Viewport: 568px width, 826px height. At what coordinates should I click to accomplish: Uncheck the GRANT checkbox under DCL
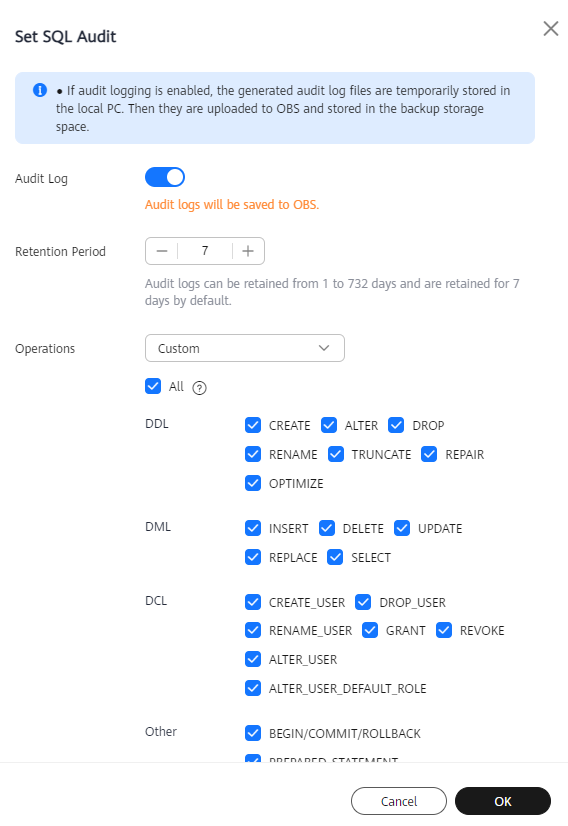[370, 630]
